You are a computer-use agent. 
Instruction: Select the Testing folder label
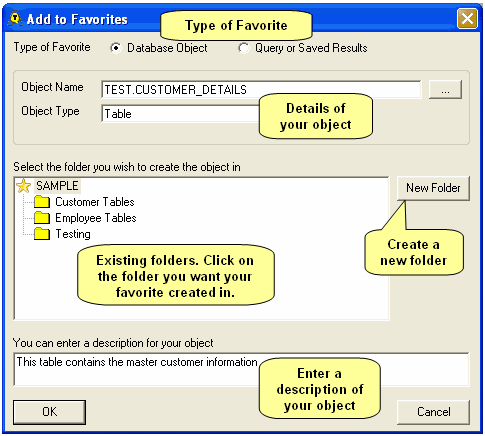point(73,234)
